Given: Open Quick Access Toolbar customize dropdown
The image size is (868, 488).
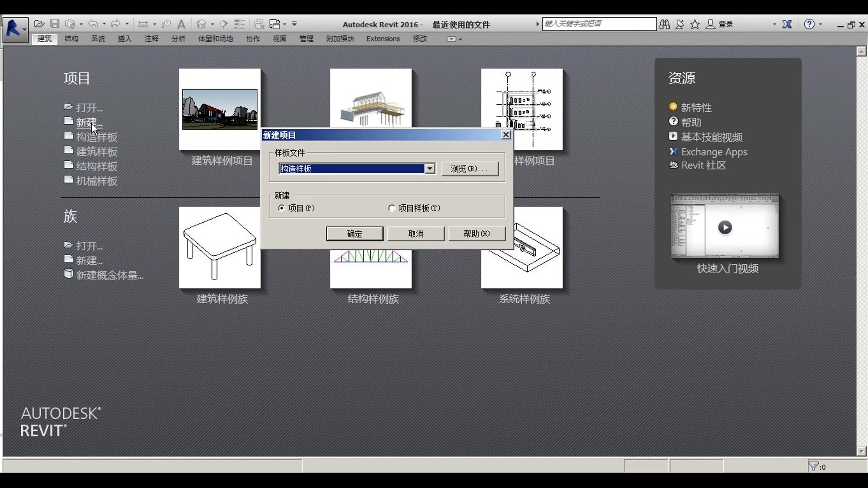Looking at the screenshot, I should pyautogui.click(x=294, y=24).
